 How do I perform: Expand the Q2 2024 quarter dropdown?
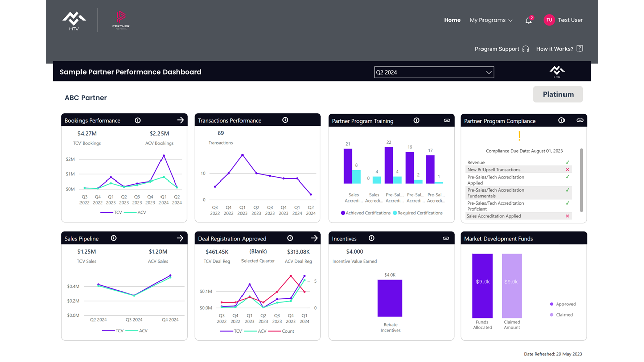point(434,72)
